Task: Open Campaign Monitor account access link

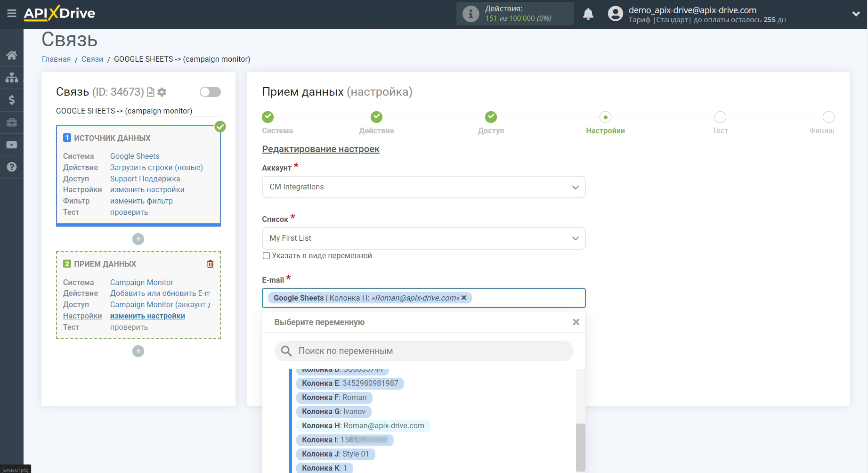Action: coord(160,305)
